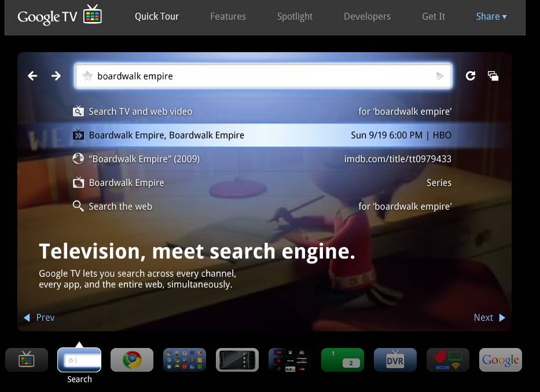Open the phone remote tour thumbnail
Image resolution: width=540 pixels, height=392 pixels.
pos(237,360)
